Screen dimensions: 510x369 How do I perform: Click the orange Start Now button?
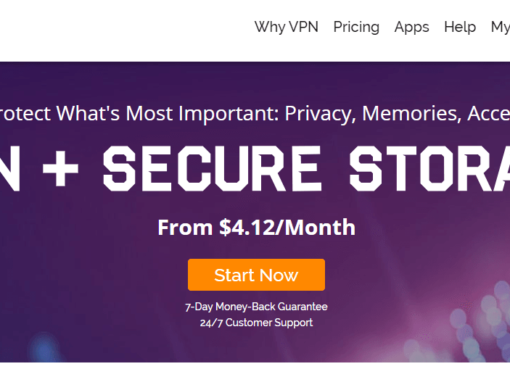[x=256, y=275]
